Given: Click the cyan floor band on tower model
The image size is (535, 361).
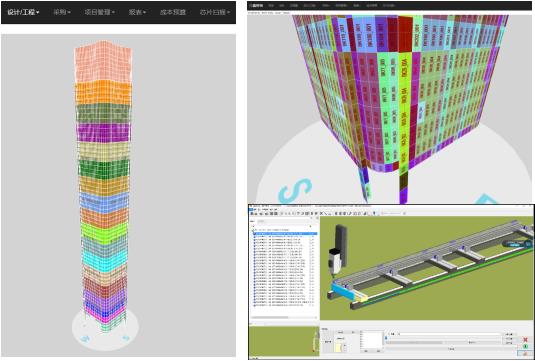Looking at the screenshot, I should click(104, 260).
